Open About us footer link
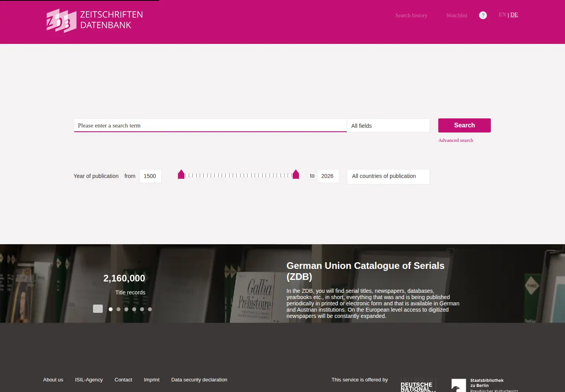Screen dimensions: 565x392 click(53, 380)
